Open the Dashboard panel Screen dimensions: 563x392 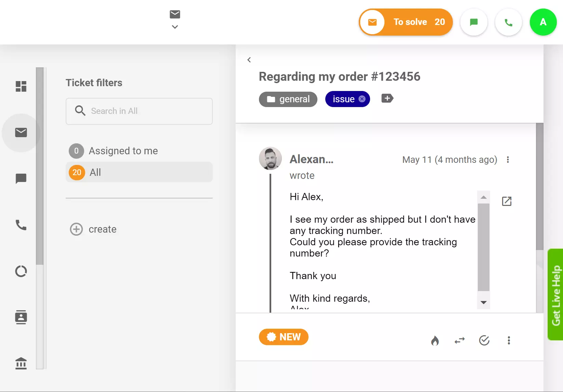pos(21,86)
